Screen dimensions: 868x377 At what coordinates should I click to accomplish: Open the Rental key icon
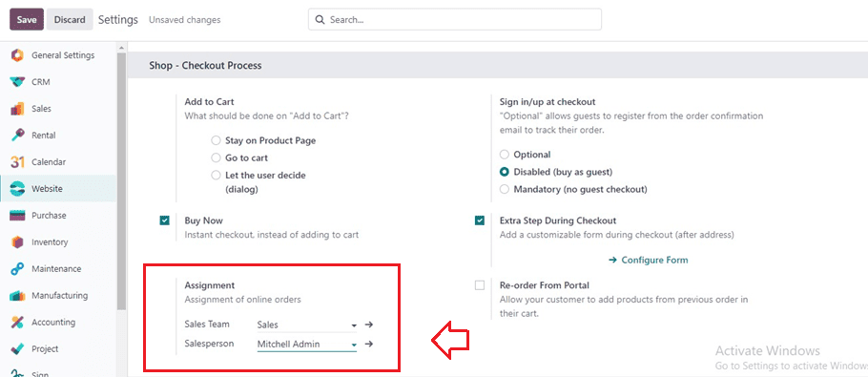18,136
